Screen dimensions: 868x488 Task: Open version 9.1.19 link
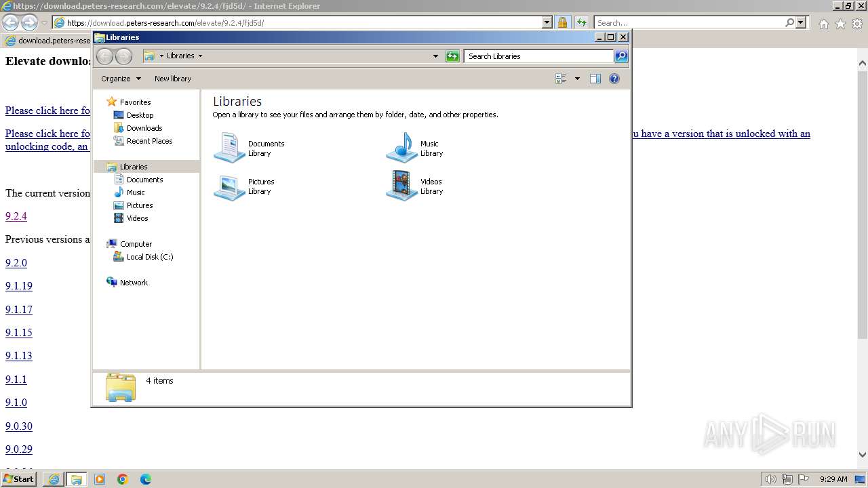coord(19,286)
